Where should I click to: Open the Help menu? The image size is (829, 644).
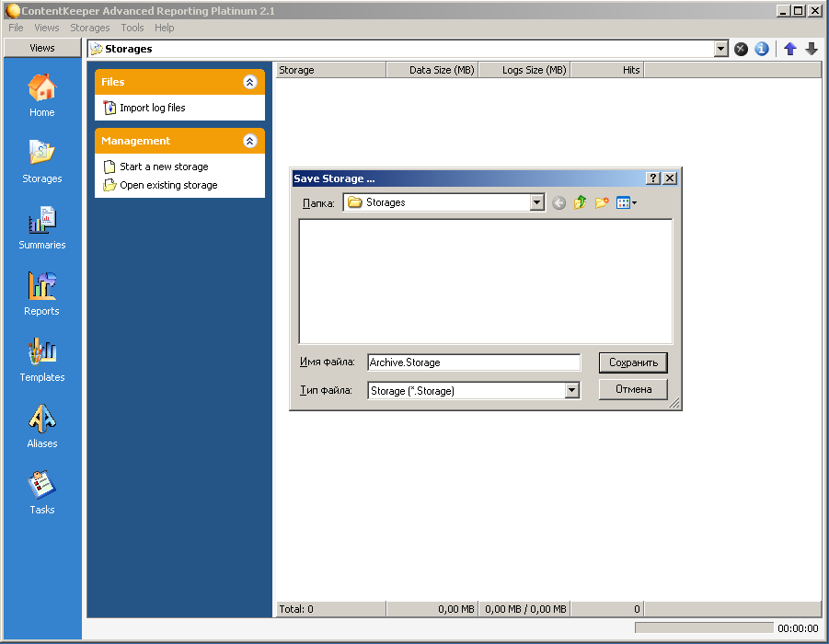click(165, 28)
